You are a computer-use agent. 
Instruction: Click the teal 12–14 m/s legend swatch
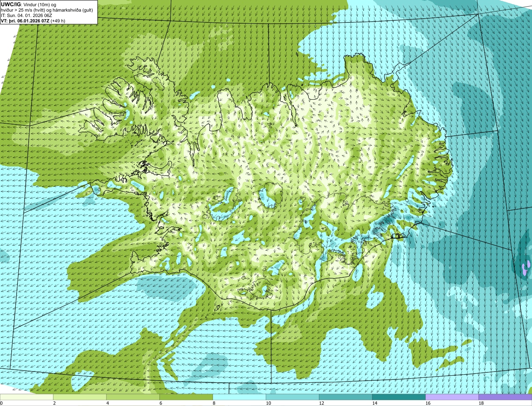(x=346, y=397)
